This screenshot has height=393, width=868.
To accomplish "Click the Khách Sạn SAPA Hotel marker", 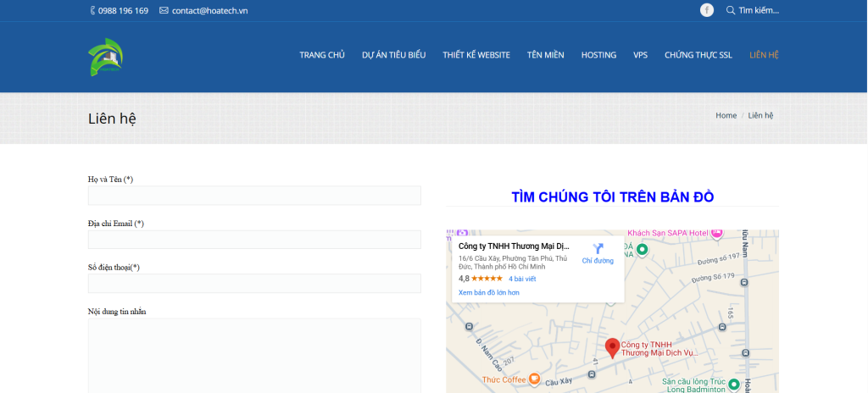I will (x=717, y=234).
